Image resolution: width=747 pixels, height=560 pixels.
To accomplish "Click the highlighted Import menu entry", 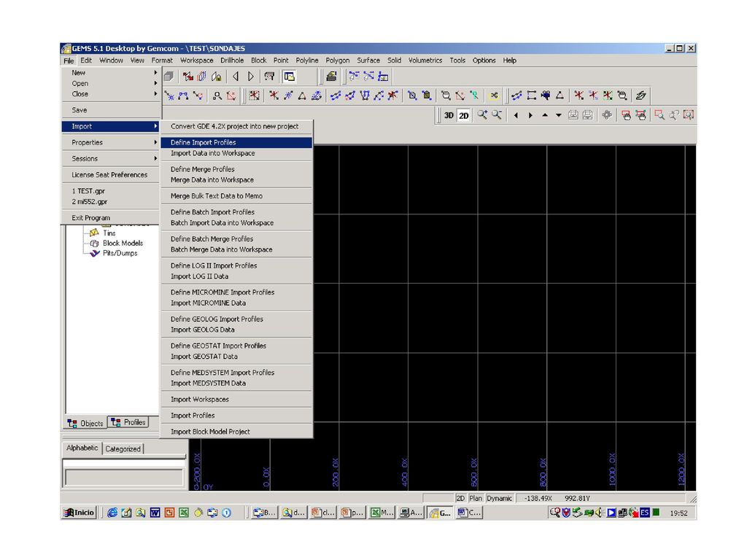I will tap(112, 126).
